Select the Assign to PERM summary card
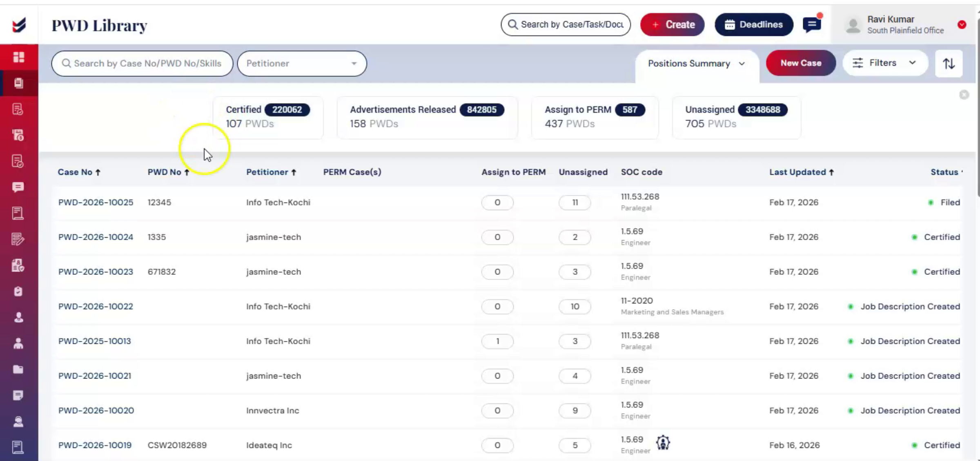The height and width of the screenshot is (461, 980). coord(595,117)
